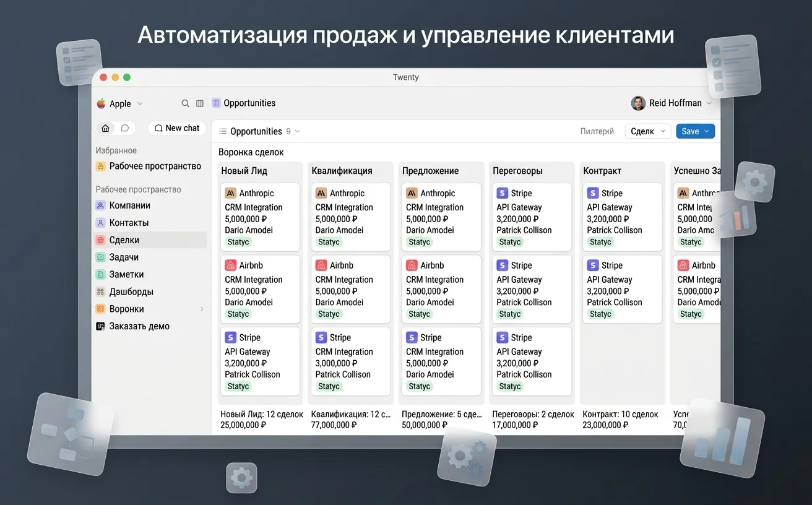812x505 pixels.
Task: Click the Opportunities breadcrumb title
Action: tap(249, 103)
